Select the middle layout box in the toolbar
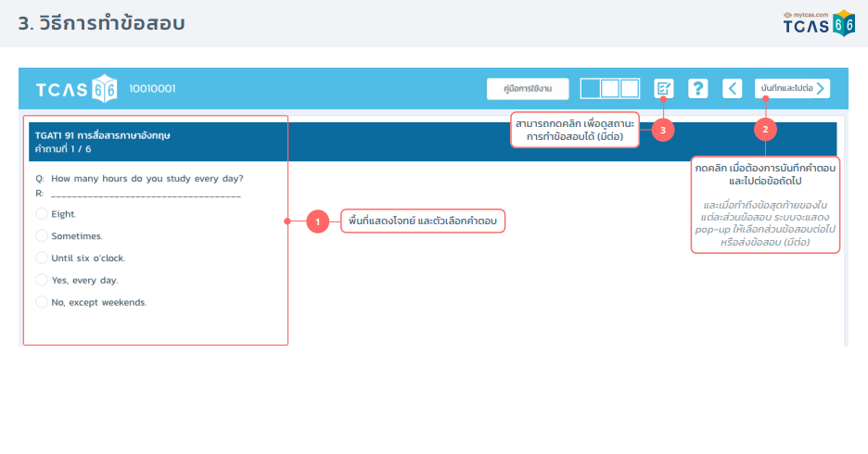Image resolution: width=868 pixels, height=454 pixels. click(x=610, y=89)
